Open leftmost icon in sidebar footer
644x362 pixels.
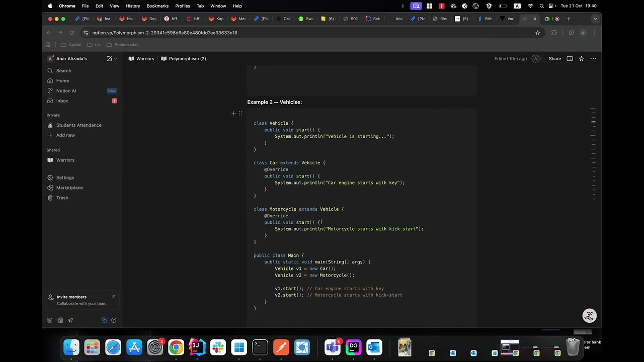tap(50, 320)
